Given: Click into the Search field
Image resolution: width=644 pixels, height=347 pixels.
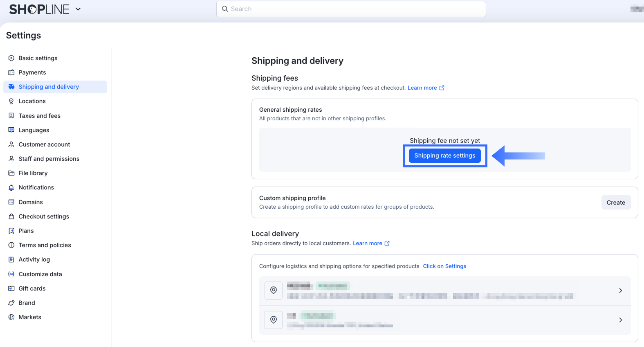Looking at the screenshot, I should click(351, 9).
